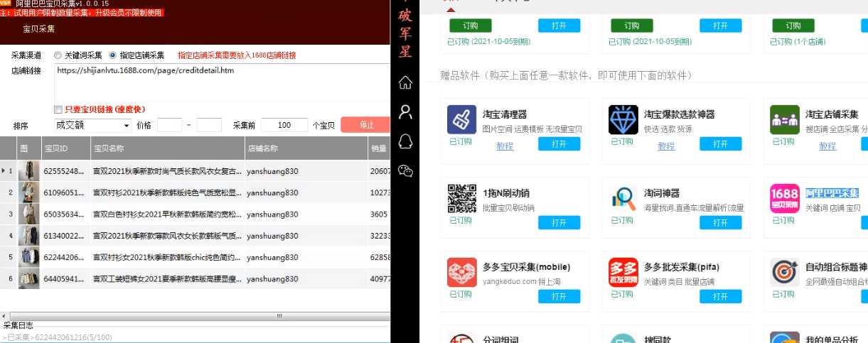Click the minimum 价格 input field
868x343 pixels.
169,125
